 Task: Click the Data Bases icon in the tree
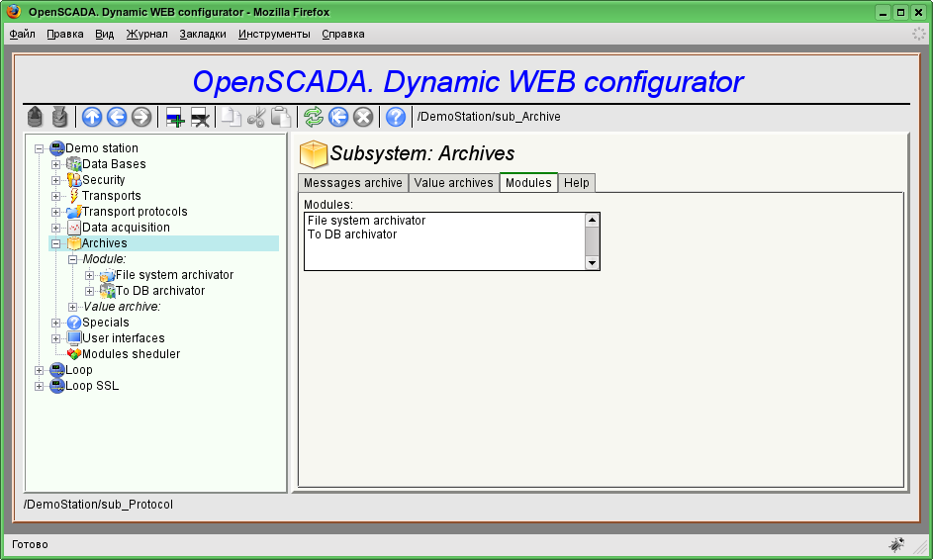pos(74,164)
